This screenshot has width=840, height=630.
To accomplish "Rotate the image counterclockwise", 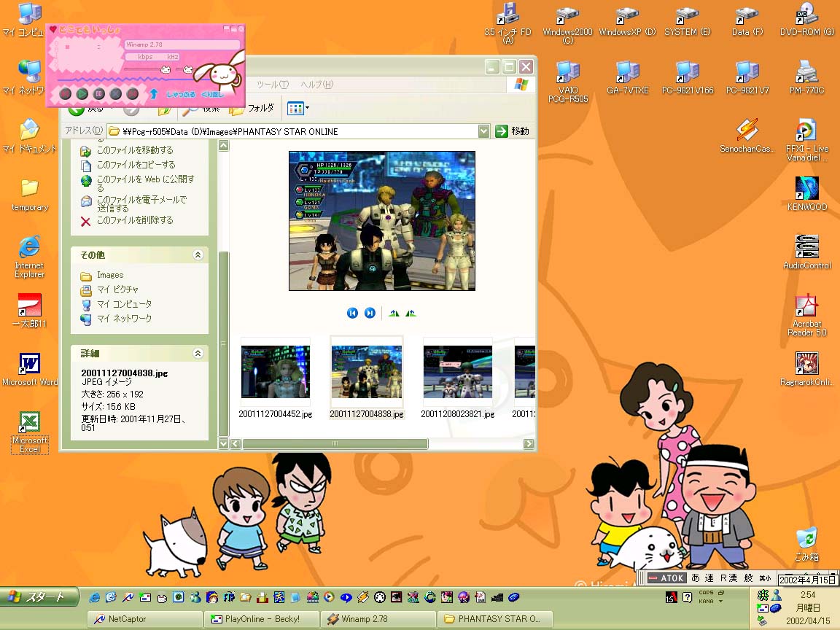I will 411,313.
